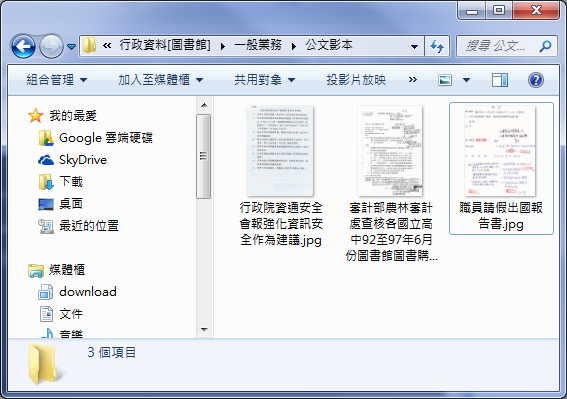Open the address bar history dropdown
Viewport: 567px width, 399px height.
tap(414, 46)
